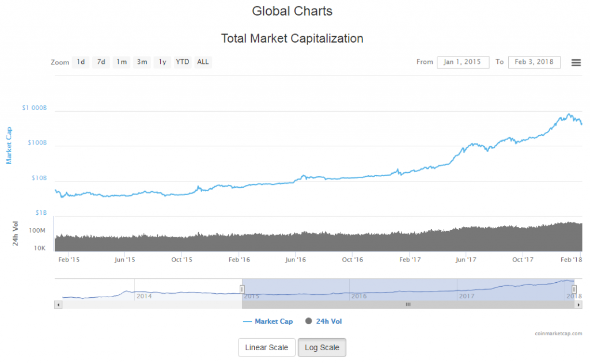This screenshot has width=590, height=364.
Task: Click the From date field
Action: coord(463,62)
